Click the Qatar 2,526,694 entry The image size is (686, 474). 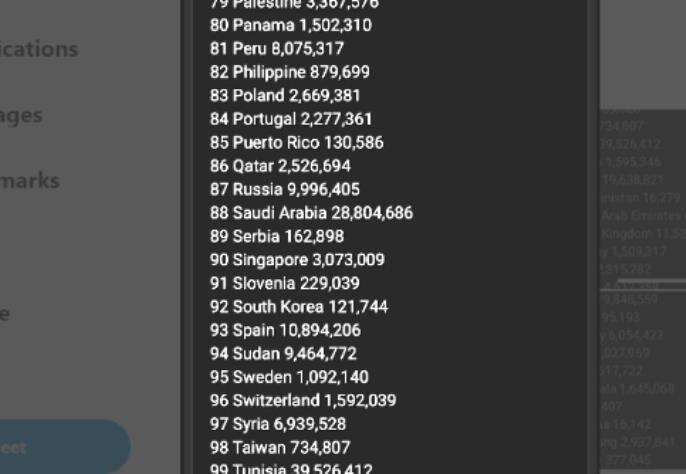[x=280, y=166]
